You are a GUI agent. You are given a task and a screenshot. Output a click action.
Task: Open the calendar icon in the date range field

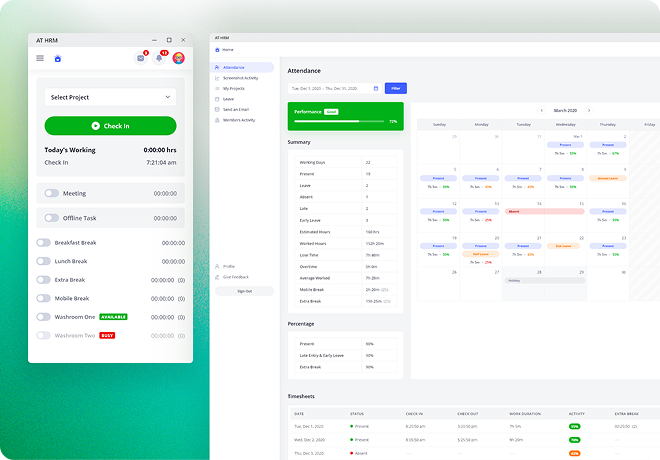(376, 88)
